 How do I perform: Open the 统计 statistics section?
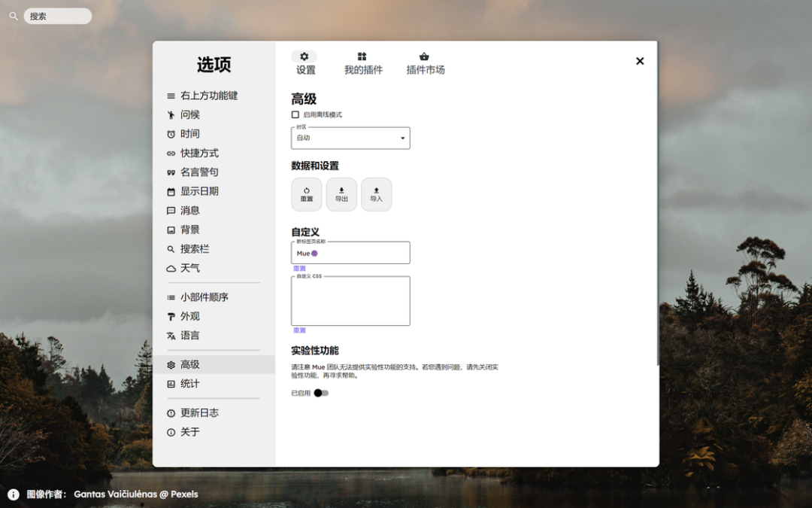pos(214,384)
